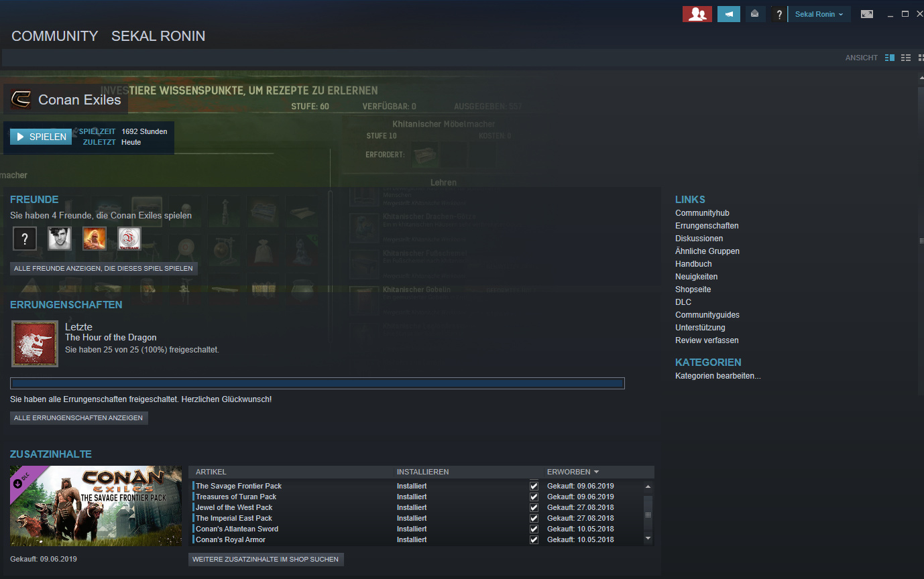Click Alle Freunde anzeigen, die dieses Spiel spielen
The image size is (924, 579).
(x=104, y=269)
